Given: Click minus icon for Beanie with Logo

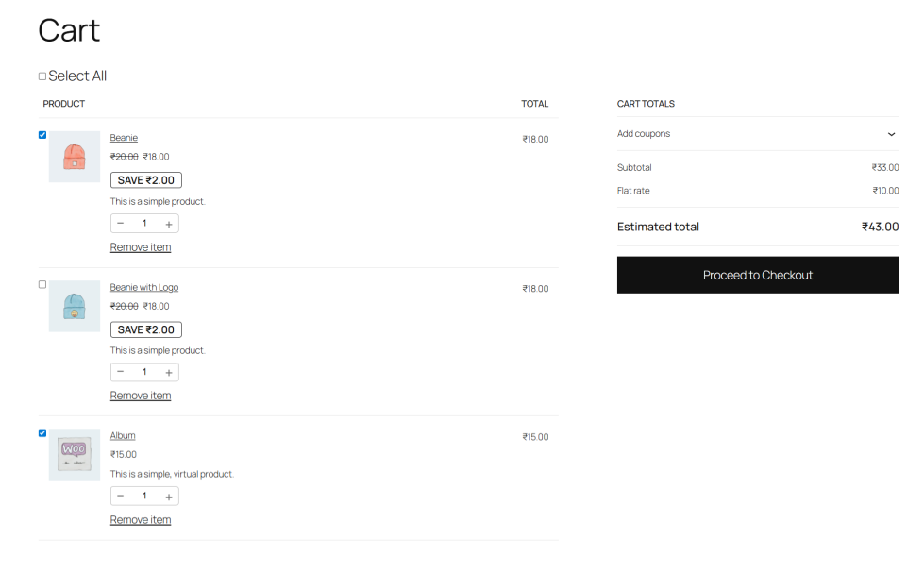Looking at the screenshot, I should (121, 372).
